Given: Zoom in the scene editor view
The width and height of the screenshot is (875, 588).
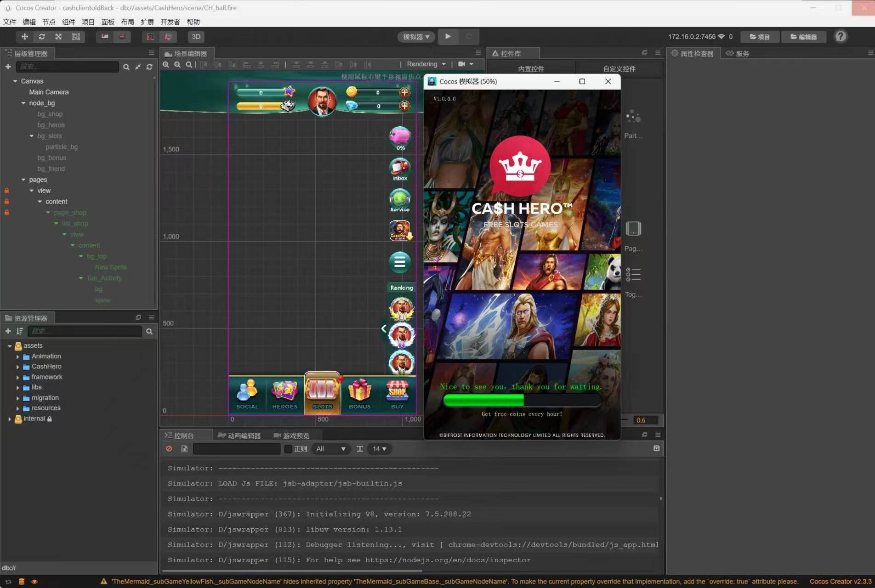Looking at the screenshot, I should coord(166,65).
